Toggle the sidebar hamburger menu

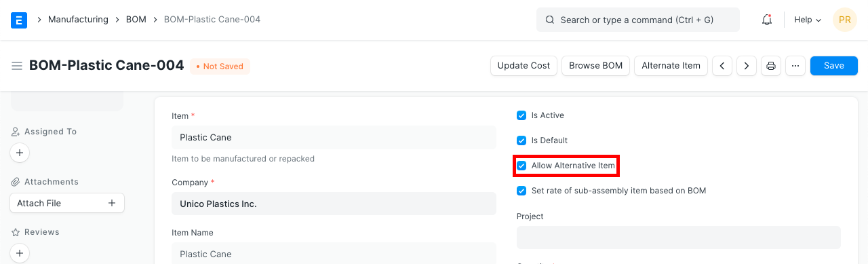pos(17,66)
